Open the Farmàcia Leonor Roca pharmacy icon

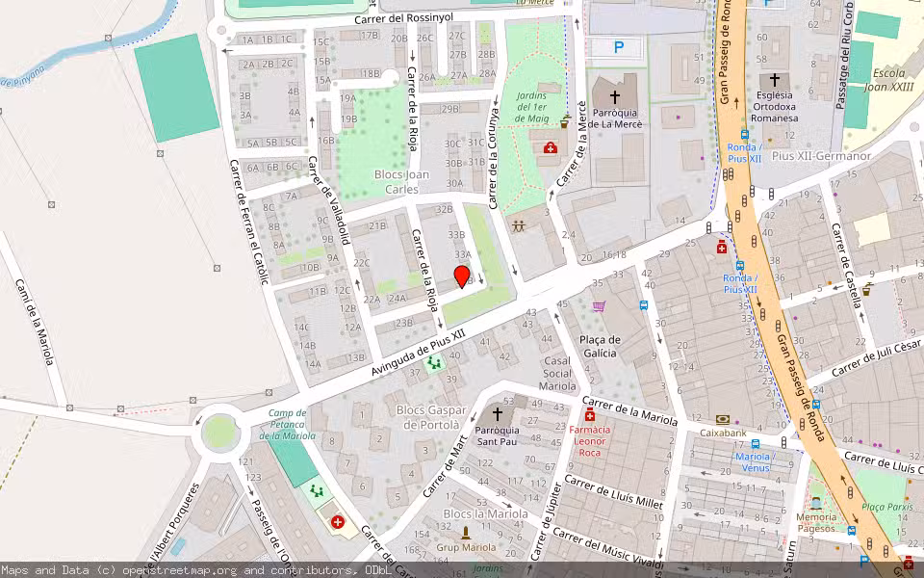click(590, 414)
